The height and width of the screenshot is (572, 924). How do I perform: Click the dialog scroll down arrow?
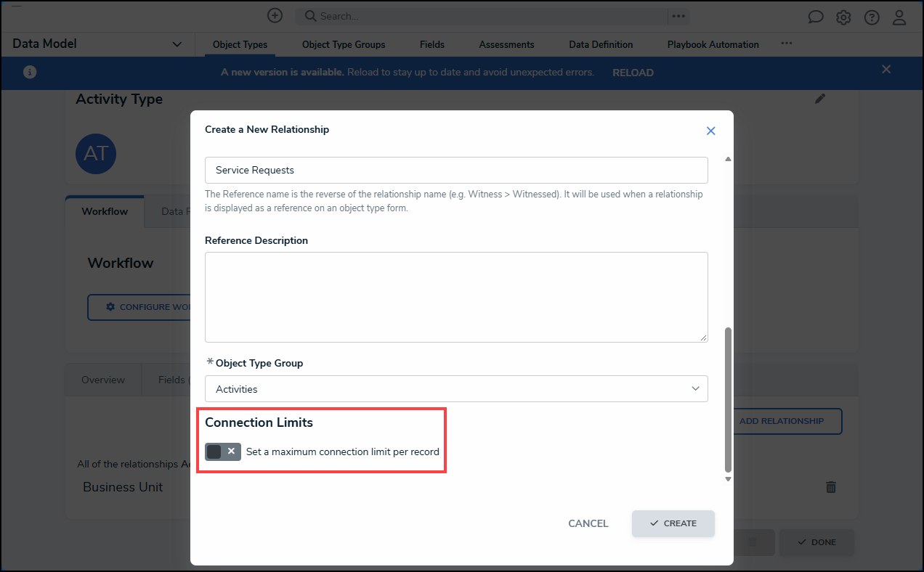point(728,480)
